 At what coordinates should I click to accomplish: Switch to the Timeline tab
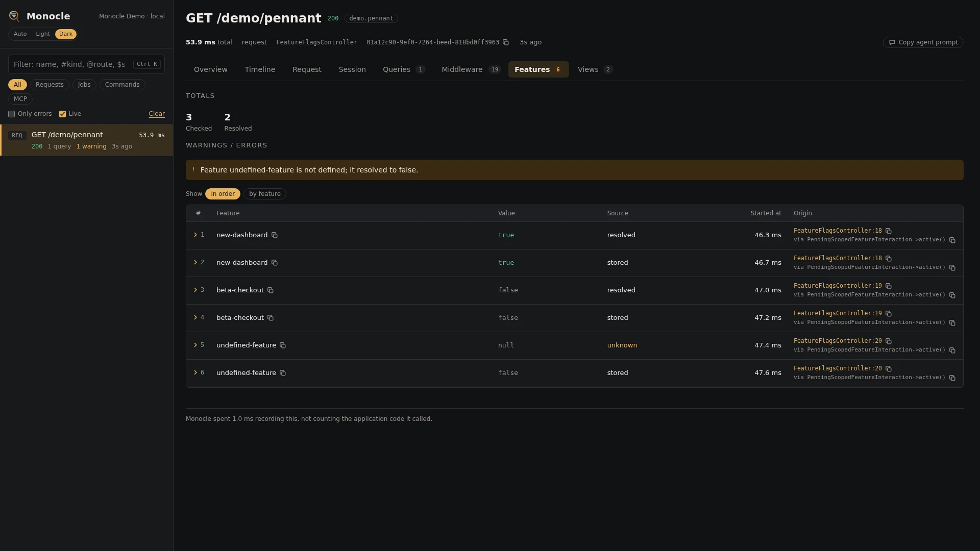pyautogui.click(x=260, y=69)
